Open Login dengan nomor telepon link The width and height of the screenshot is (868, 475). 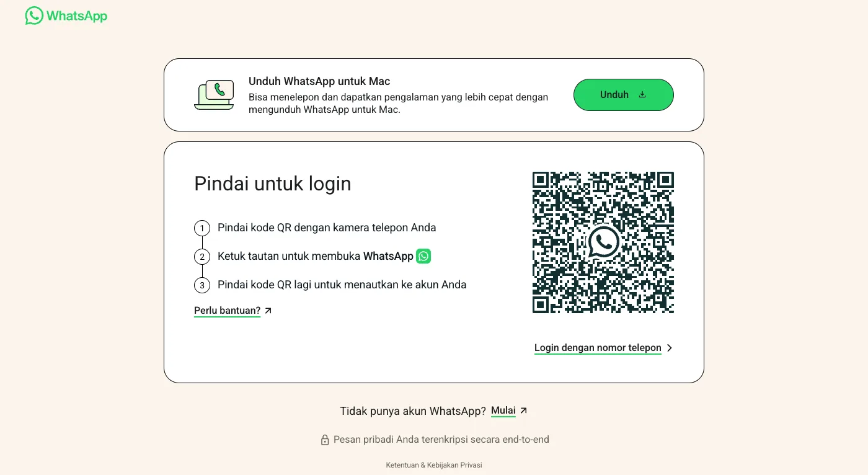coord(598,348)
